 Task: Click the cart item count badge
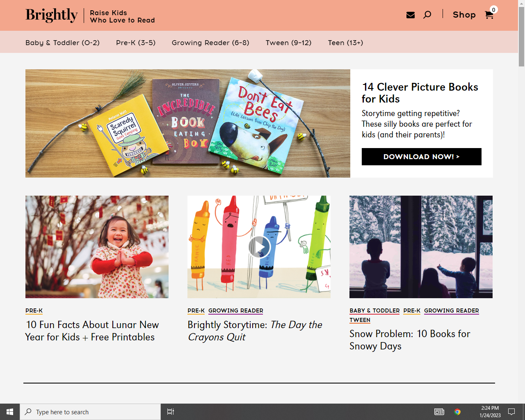(494, 10)
